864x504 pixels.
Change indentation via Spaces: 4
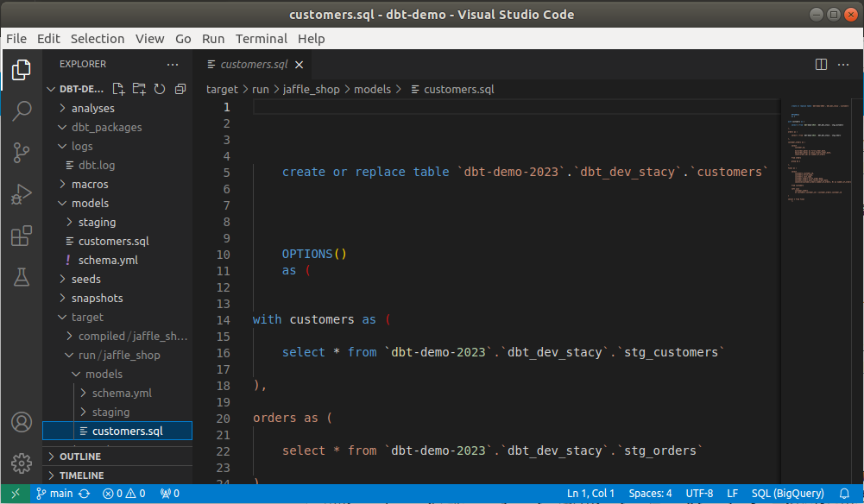(x=650, y=494)
